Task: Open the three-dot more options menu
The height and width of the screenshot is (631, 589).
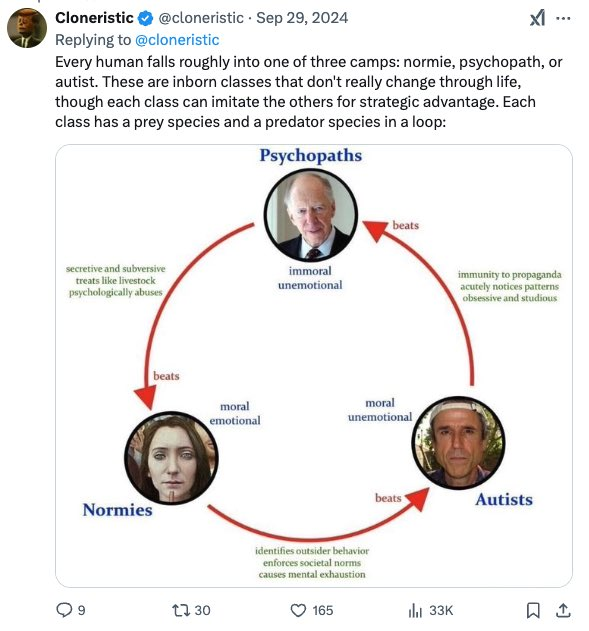Action: pyautogui.click(x=563, y=18)
